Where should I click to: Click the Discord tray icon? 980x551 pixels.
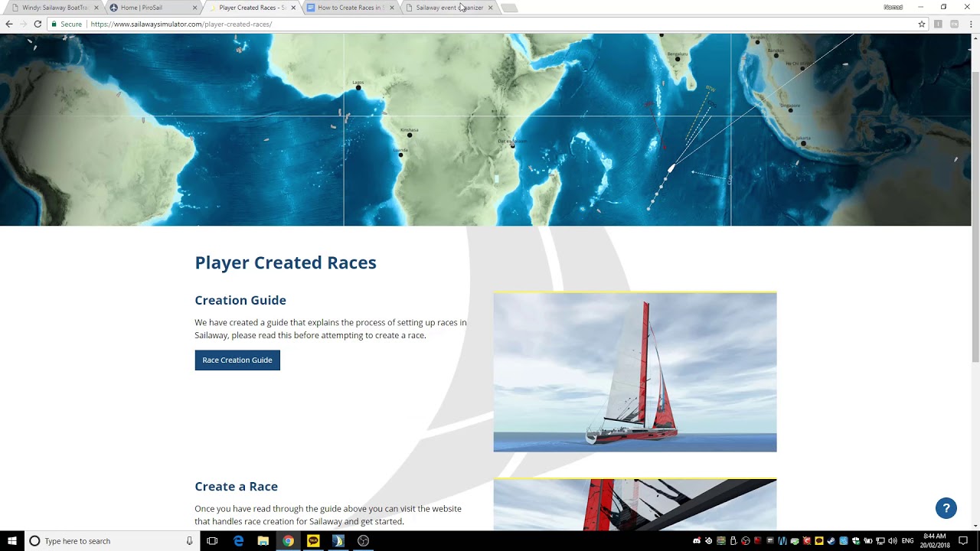(x=697, y=541)
